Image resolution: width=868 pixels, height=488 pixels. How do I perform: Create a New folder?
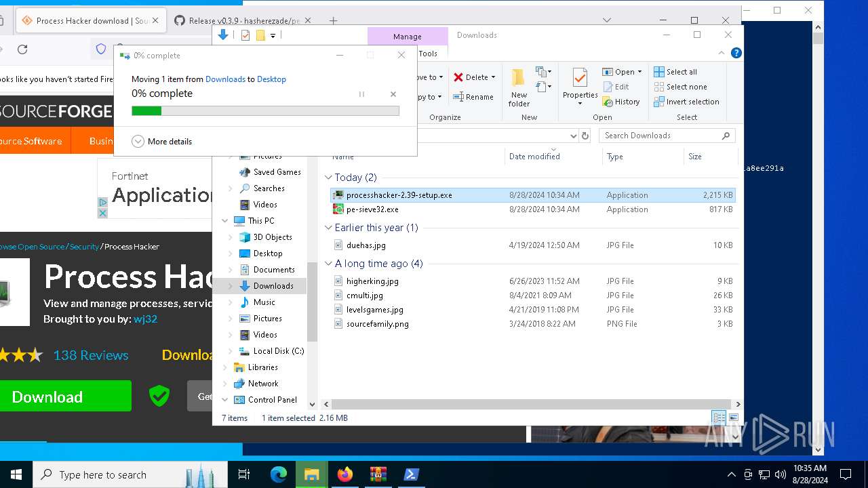519,87
